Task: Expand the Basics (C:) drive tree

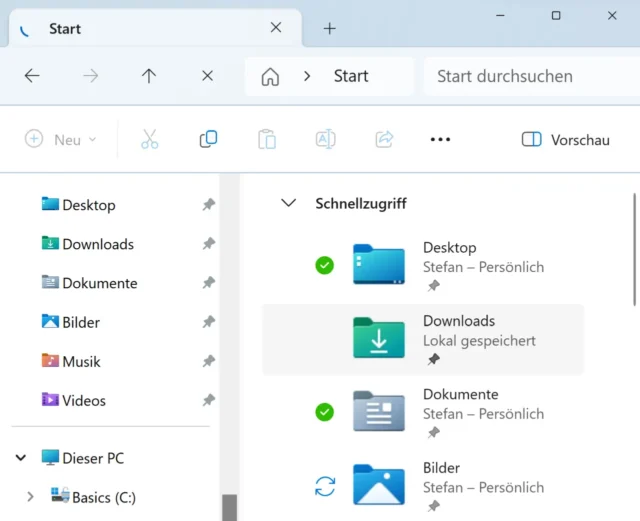Action: 30,497
